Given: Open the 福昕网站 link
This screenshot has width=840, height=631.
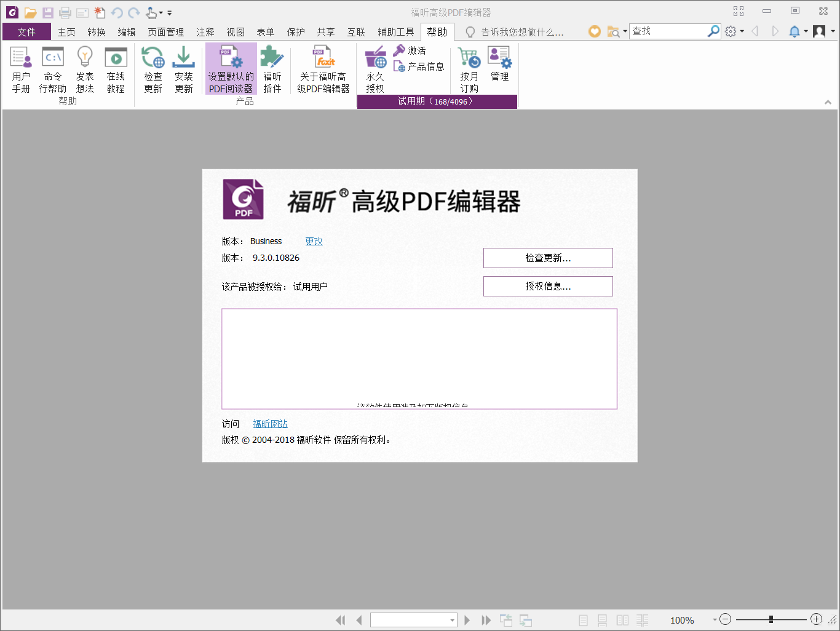Looking at the screenshot, I should [x=270, y=424].
